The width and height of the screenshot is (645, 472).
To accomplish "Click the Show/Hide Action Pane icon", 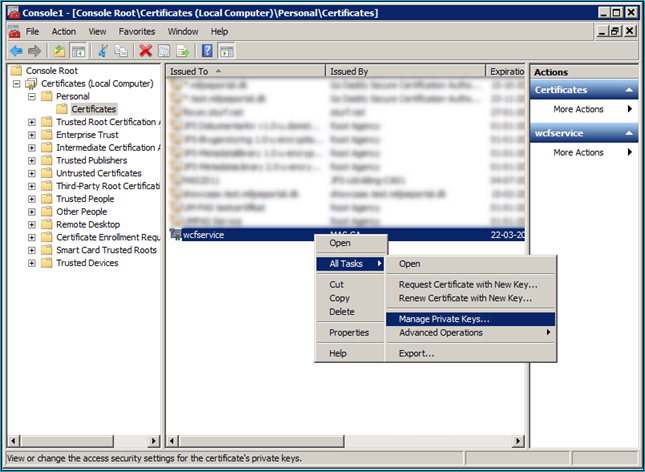I will point(227,51).
